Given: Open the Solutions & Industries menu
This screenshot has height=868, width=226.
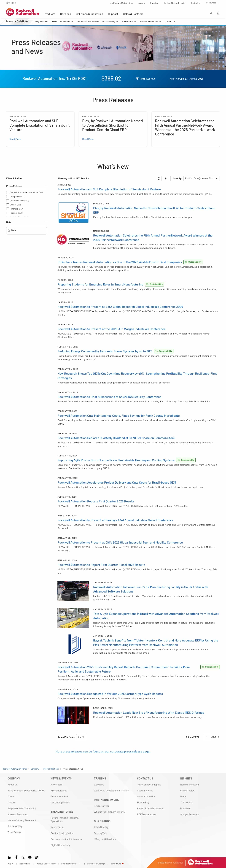Looking at the screenshot, I should coord(89,14).
